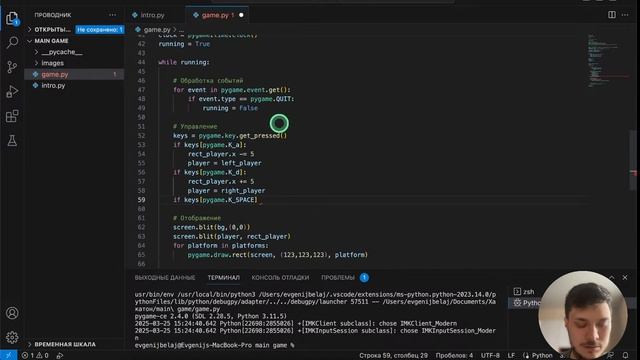Click the split editor icon
640x360 pixels.
(611, 15)
